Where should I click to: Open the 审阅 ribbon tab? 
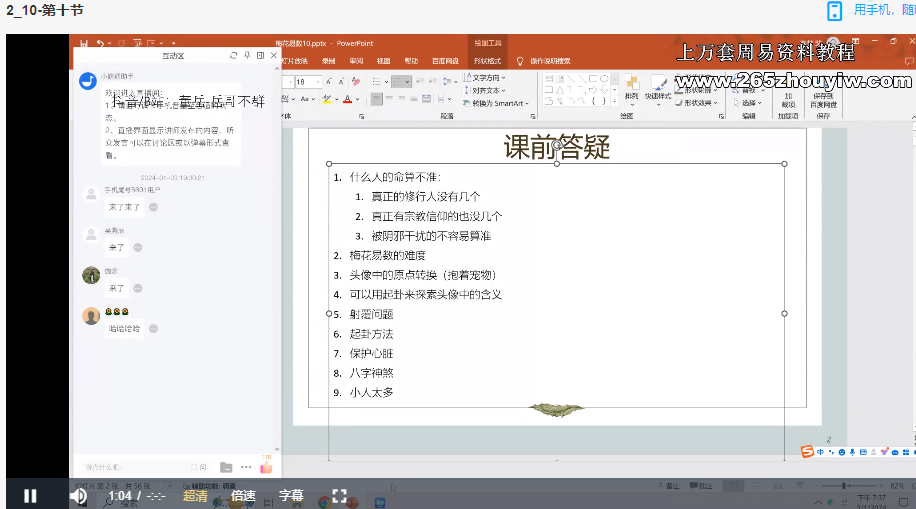pyautogui.click(x=356, y=61)
